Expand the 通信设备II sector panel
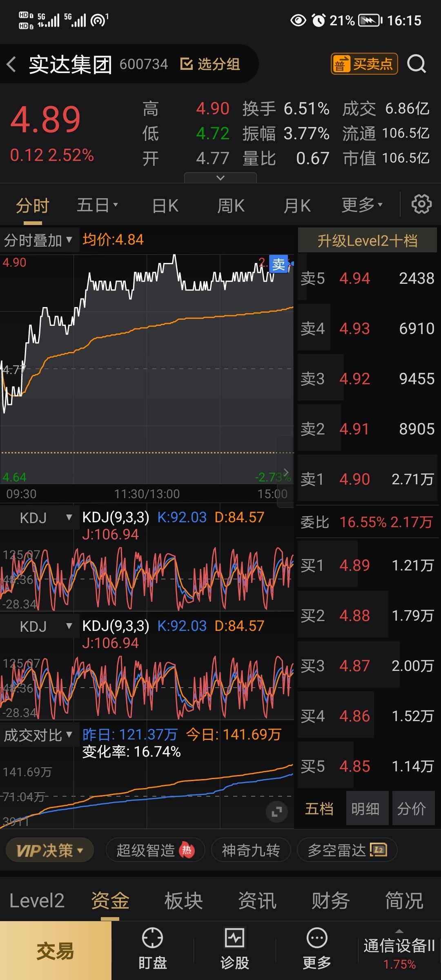This screenshot has width=441, height=980. pos(399,951)
